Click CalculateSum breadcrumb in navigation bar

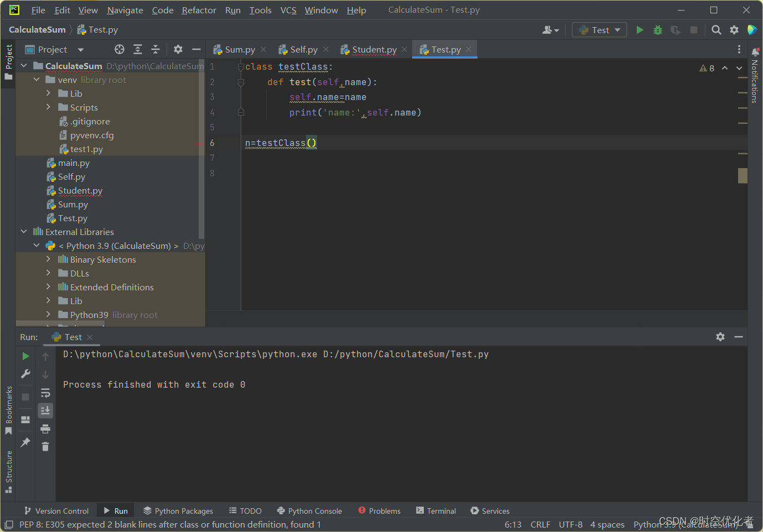point(37,30)
